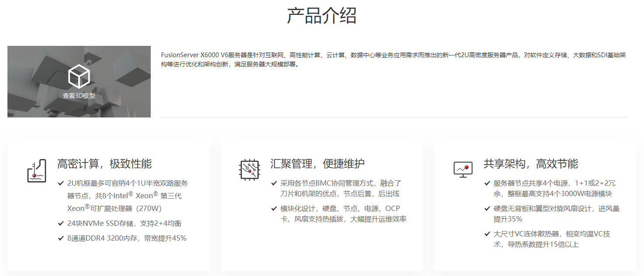Click checkmark beside 大尺寸VC连体散热器 bullet
Viewport: 644px width, 276px height.
pyautogui.click(x=487, y=234)
